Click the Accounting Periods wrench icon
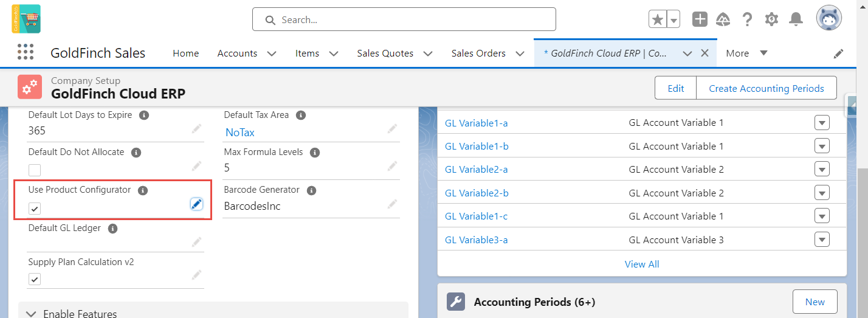868x318 pixels. coord(456,302)
